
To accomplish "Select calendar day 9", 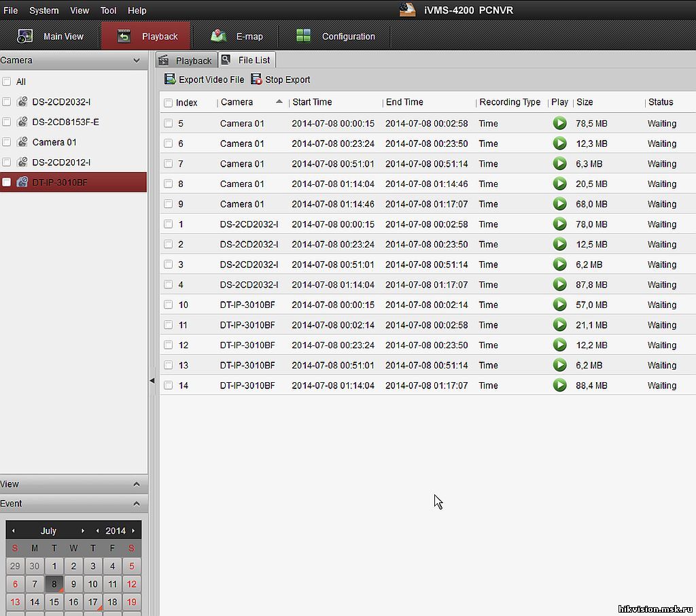I will click(x=73, y=584).
